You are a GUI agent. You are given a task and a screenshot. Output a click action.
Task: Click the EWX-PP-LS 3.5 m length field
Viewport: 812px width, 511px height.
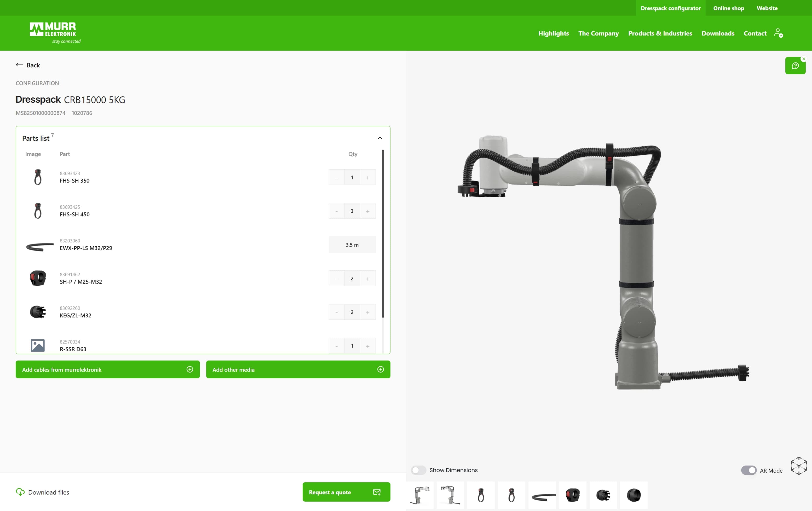[352, 245]
